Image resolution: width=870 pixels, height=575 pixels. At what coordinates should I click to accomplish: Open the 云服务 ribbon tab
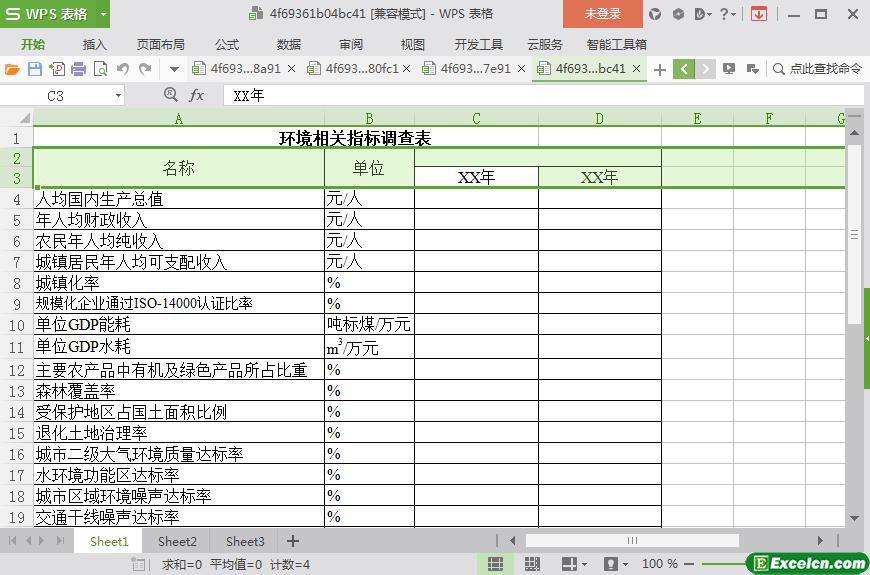[545, 44]
